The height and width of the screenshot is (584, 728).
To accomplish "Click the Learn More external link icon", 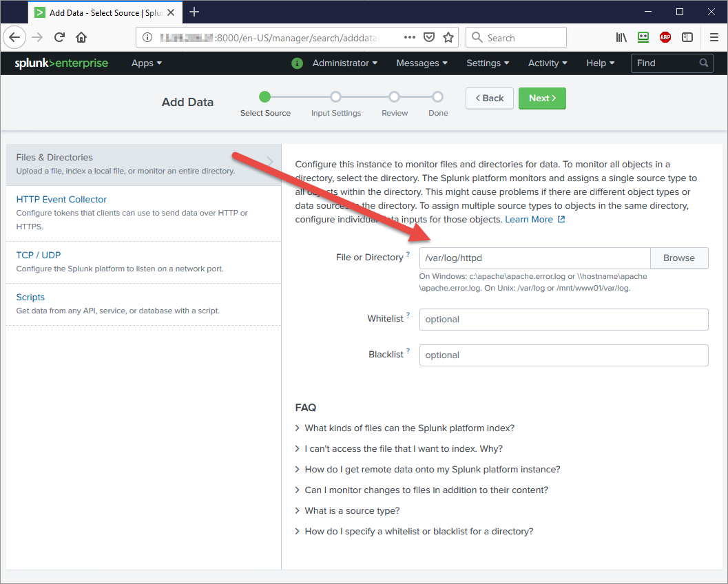I will [x=561, y=219].
